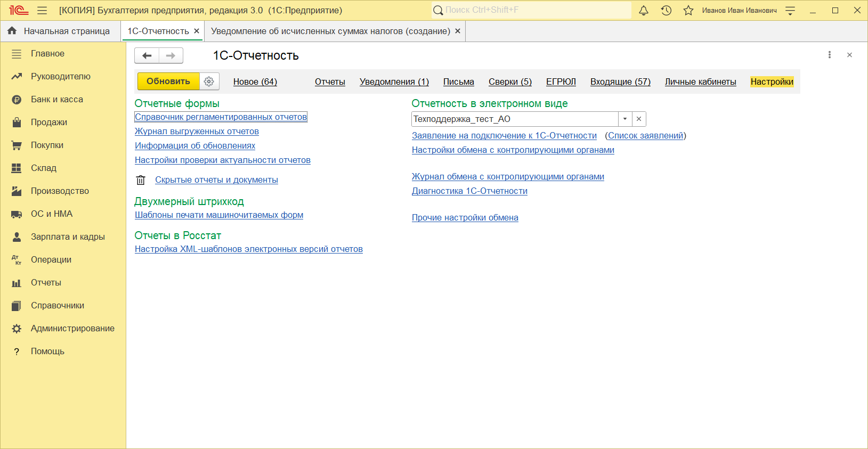Open Письма section
Viewport: 868px width, 449px height.
pos(459,82)
